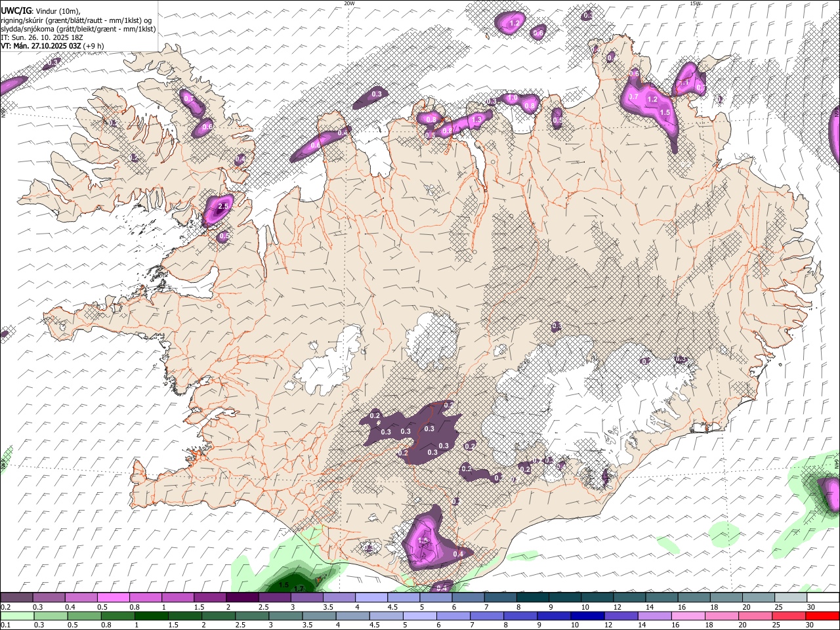Pick the darkest green swatch on the lower scale
The height and width of the screenshot is (630, 840).
152,616
